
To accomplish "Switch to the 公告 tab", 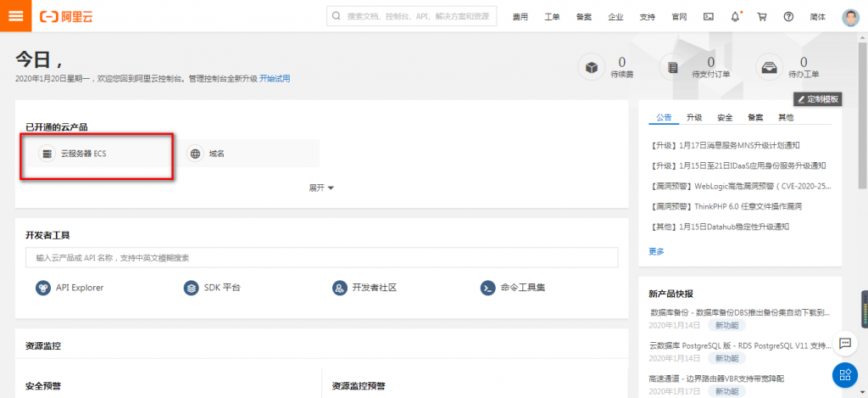I will coord(664,117).
